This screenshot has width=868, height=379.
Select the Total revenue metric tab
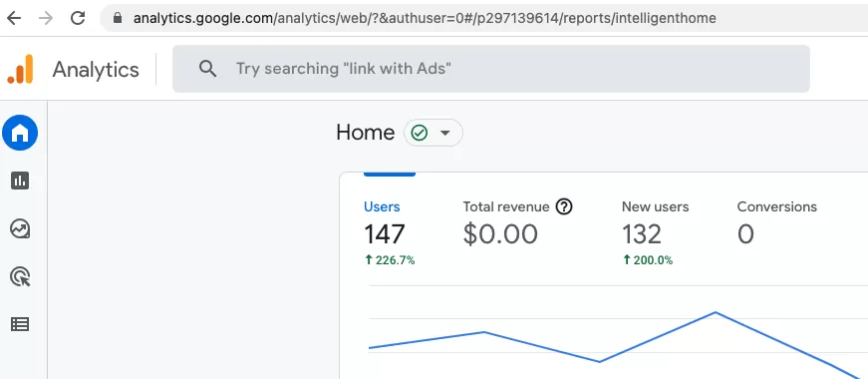point(506,206)
